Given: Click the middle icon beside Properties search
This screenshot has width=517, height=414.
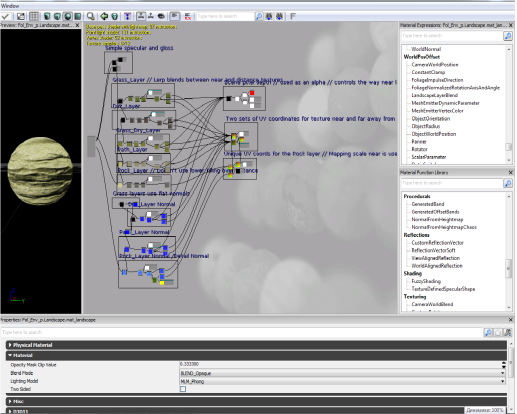Looking at the screenshot, I should point(498,332).
